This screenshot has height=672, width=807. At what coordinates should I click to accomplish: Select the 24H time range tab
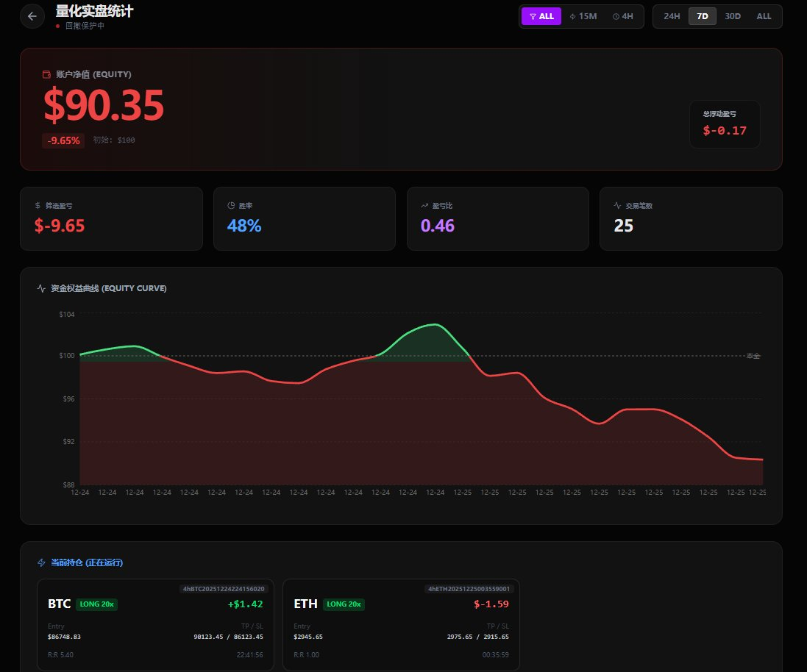pyautogui.click(x=672, y=16)
